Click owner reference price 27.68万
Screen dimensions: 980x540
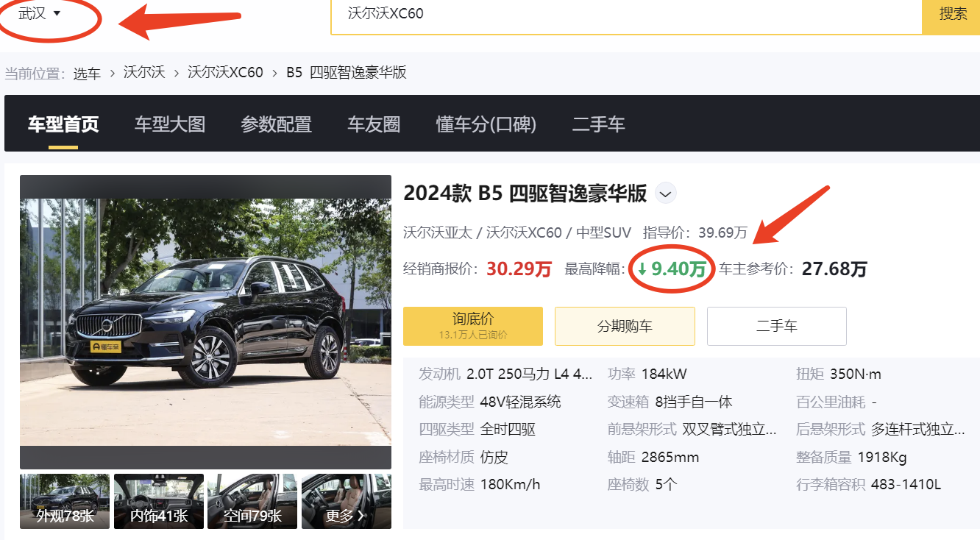[x=834, y=269]
